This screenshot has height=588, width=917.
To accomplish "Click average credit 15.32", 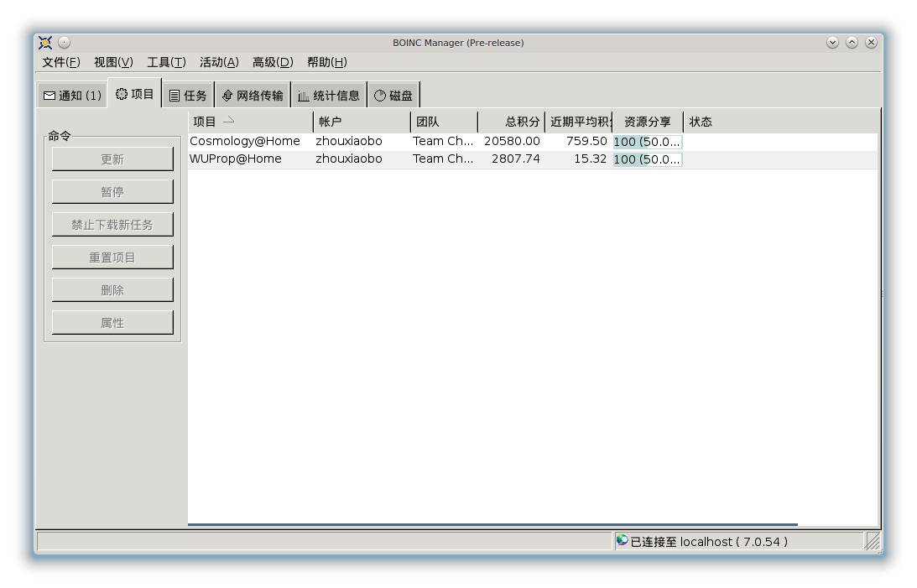I will [590, 159].
